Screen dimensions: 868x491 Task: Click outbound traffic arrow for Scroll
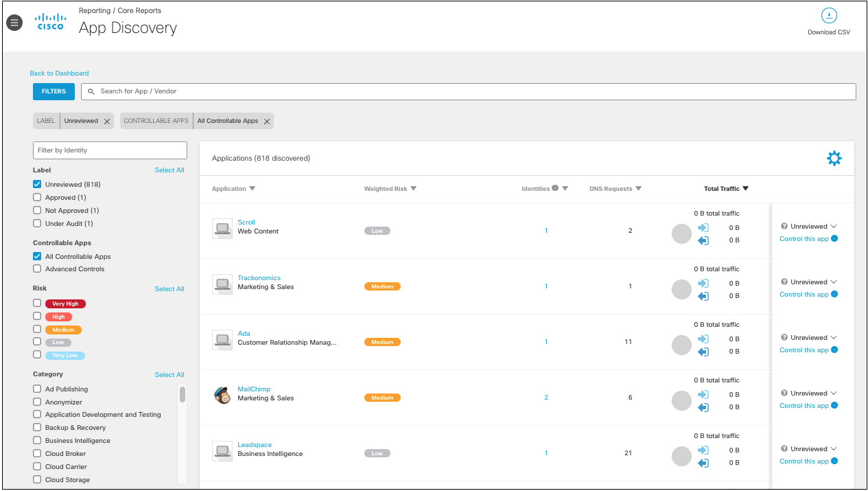(703, 240)
